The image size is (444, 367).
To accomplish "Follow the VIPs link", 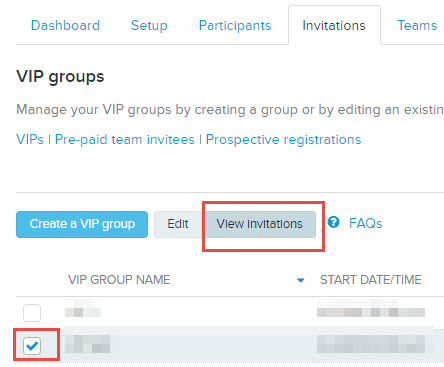I will point(30,139).
